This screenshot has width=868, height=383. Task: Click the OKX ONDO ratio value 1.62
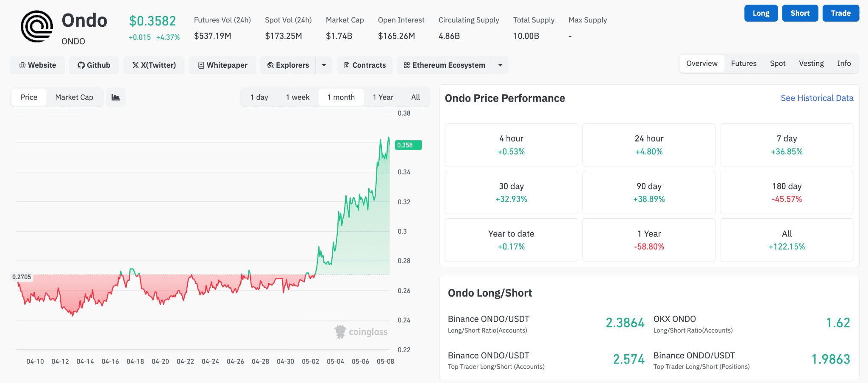coord(838,323)
